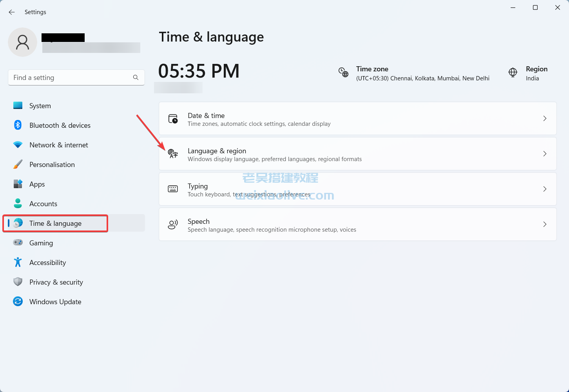
Task: Close the Settings window
Action: point(558,7)
